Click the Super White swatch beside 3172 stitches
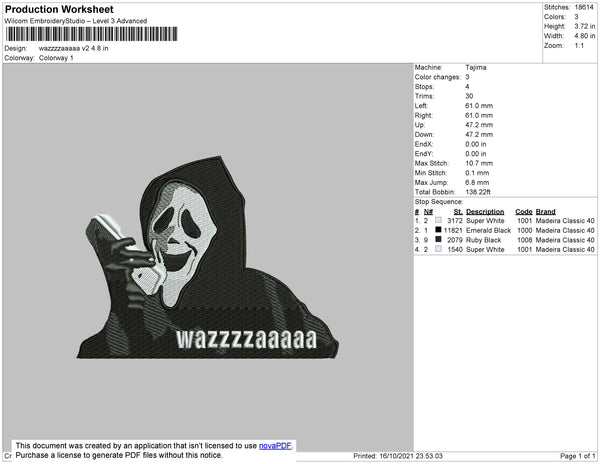600x464 pixels. tap(439, 220)
